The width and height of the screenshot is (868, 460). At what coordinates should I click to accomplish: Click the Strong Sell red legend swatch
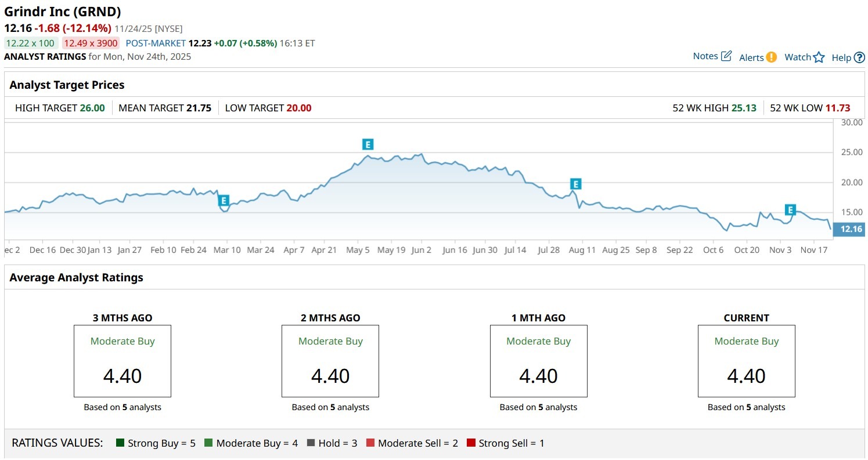(x=471, y=443)
